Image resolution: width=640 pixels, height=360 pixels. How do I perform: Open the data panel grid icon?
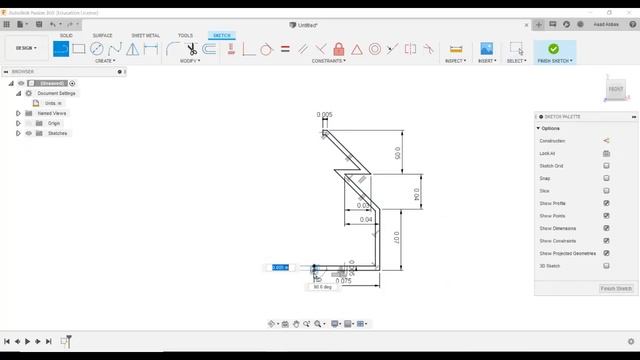pos(7,24)
